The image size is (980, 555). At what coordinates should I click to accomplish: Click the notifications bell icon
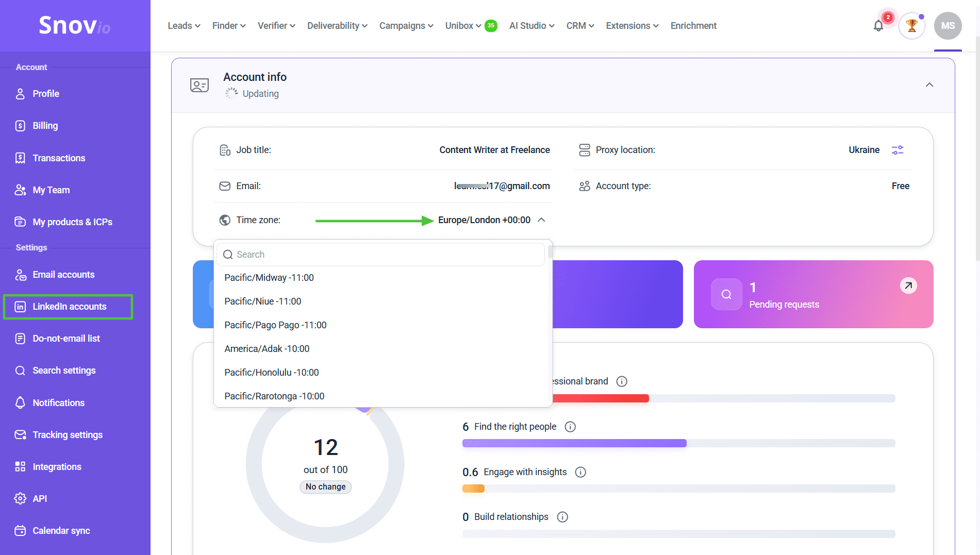coord(878,26)
